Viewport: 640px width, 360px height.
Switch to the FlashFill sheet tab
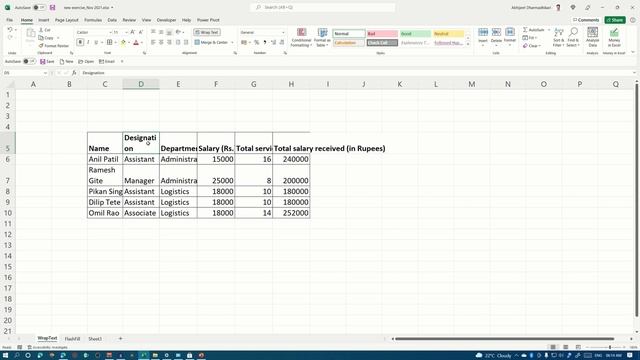(x=72, y=339)
